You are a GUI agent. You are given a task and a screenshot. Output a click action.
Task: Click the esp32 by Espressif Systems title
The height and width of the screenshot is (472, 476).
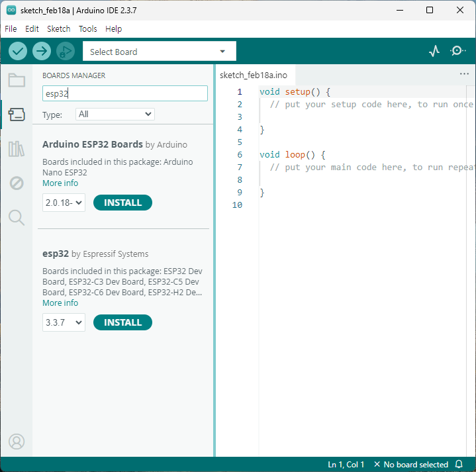tap(95, 254)
